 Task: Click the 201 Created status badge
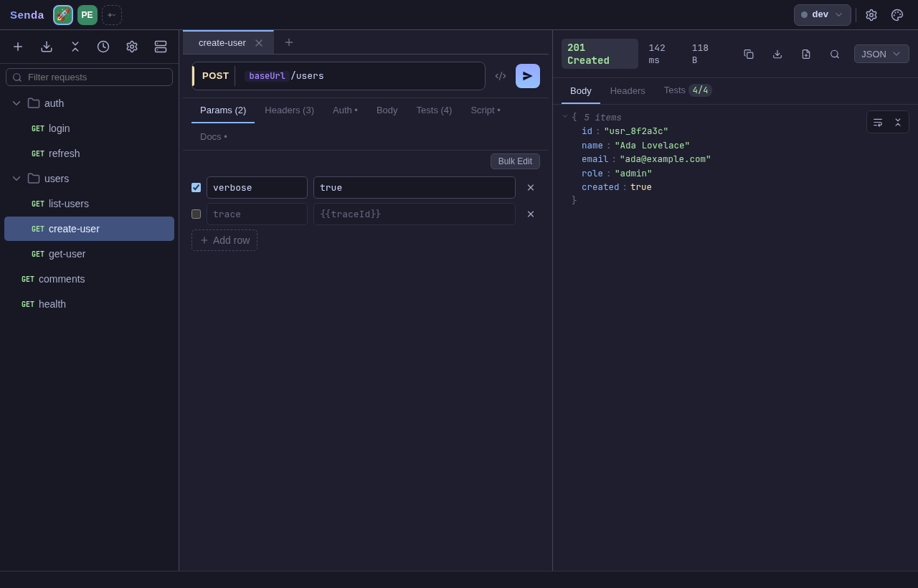pyautogui.click(x=600, y=54)
